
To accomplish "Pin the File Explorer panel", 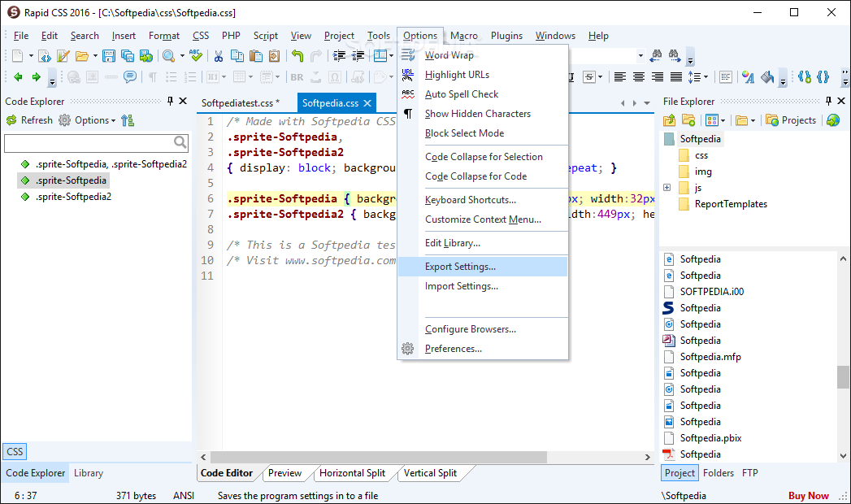I will click(828, 101).
